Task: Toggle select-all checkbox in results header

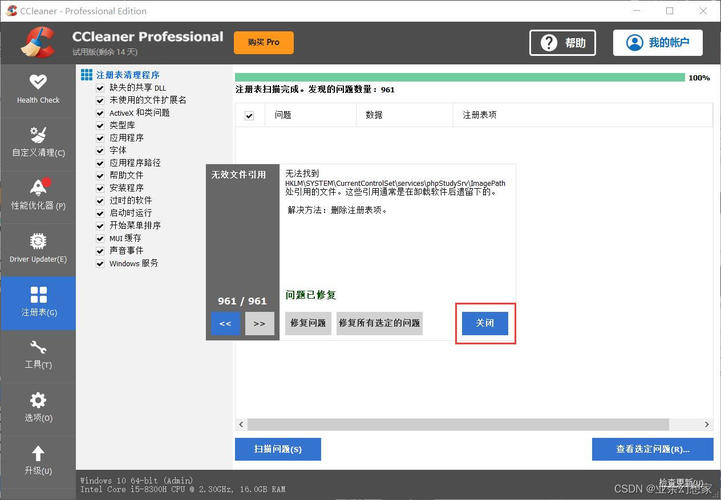Action: coord(249,115)
